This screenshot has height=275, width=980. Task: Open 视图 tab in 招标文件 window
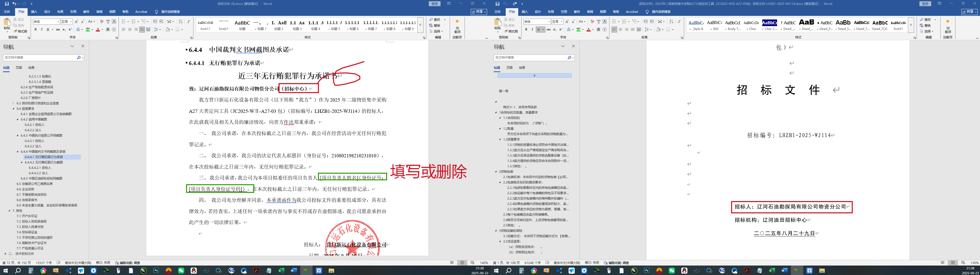603,12
